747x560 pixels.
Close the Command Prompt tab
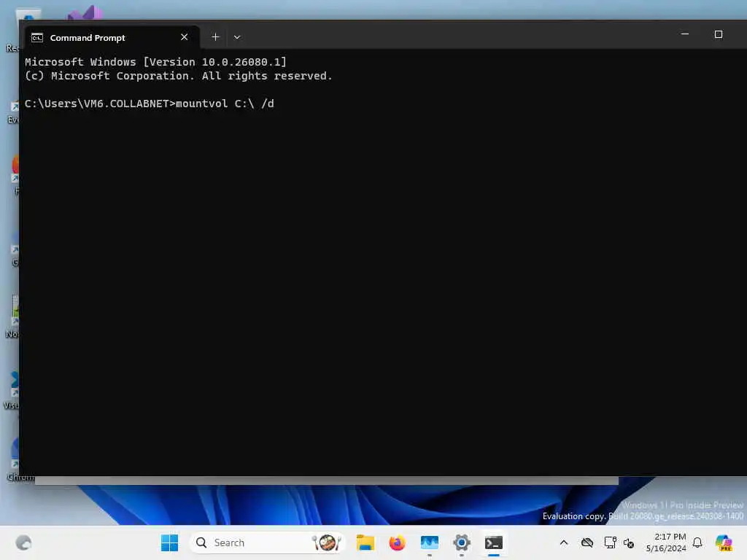click(185, 37)
